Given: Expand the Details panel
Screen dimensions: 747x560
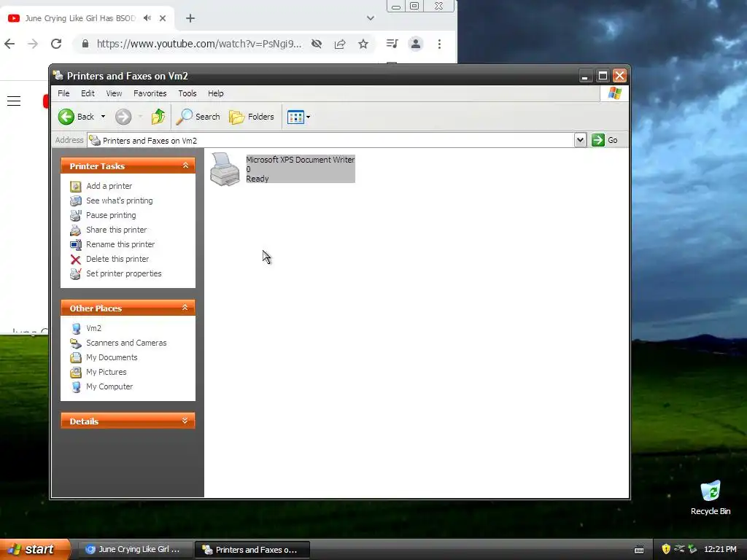Looking at the screenshot, I should (x=185, y=421).
